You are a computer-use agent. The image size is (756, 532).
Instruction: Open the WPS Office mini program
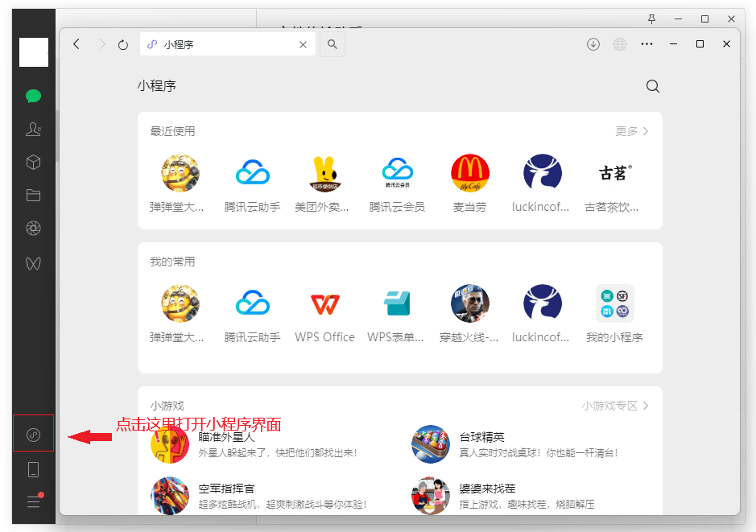[324, 303]
